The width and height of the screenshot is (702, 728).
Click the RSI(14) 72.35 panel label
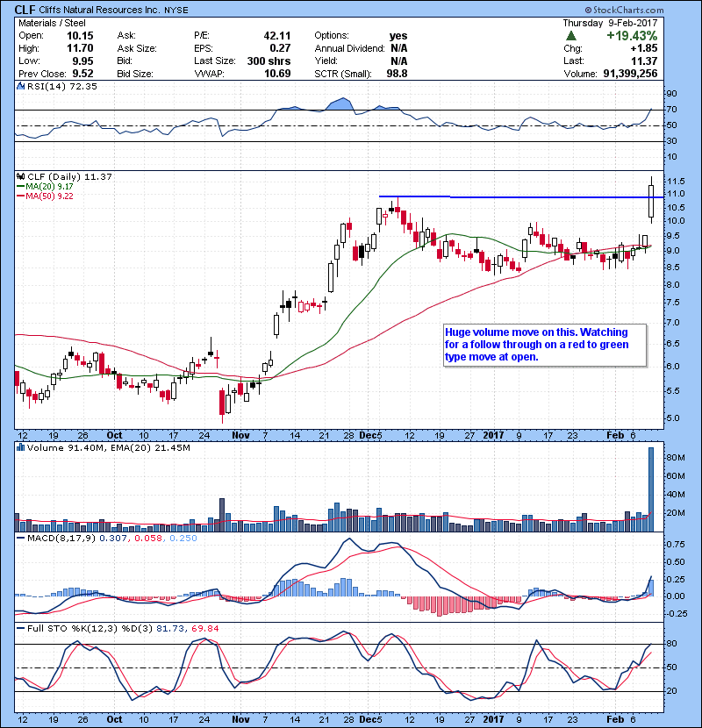(61, 86)
